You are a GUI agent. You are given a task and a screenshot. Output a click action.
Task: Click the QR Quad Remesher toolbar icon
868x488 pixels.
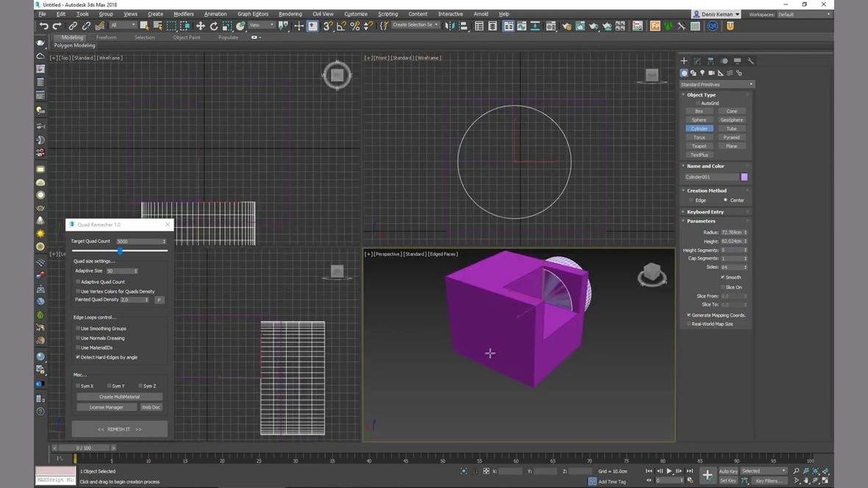(x=713, y=26)
